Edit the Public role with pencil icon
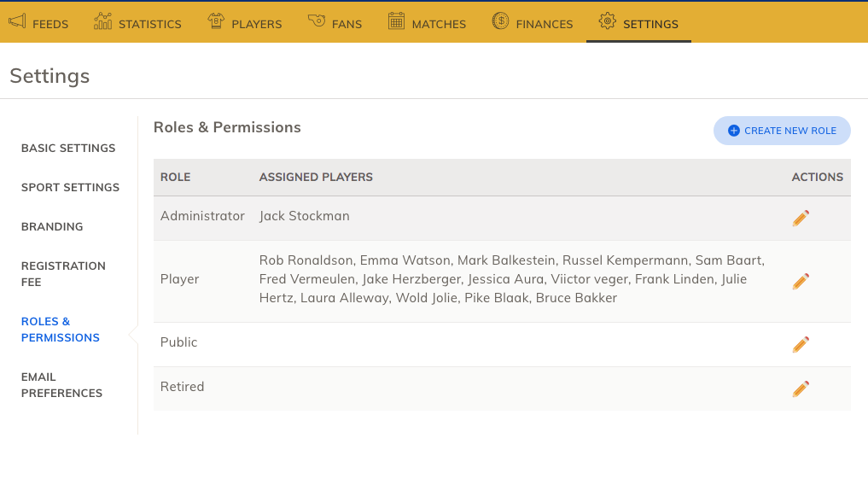This screenshot has width=868, height=479. (x=801, y=344)
